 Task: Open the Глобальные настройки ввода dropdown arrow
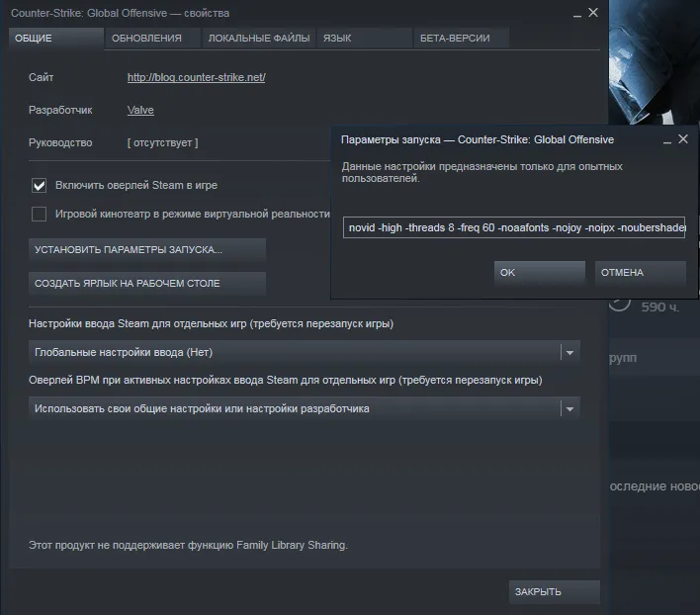click(x=569, y=353)
